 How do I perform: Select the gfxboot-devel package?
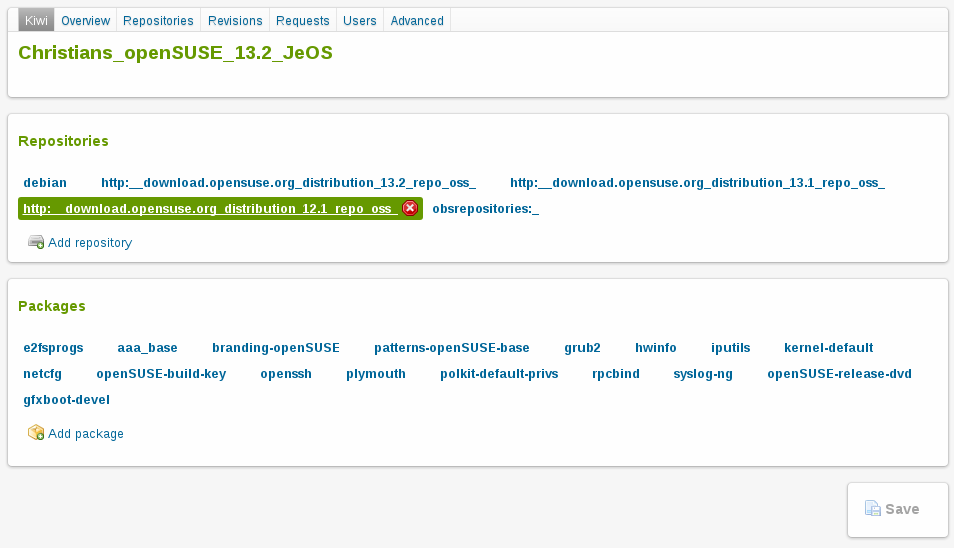(66, 400)
